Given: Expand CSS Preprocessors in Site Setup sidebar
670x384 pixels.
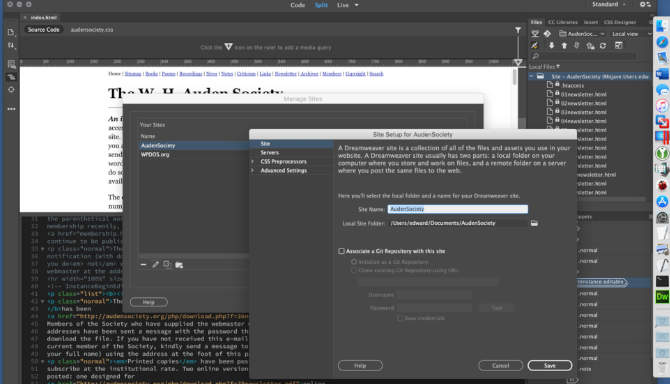Looking at the screenshot, I should pyautogui.click(x=253, y=161).
